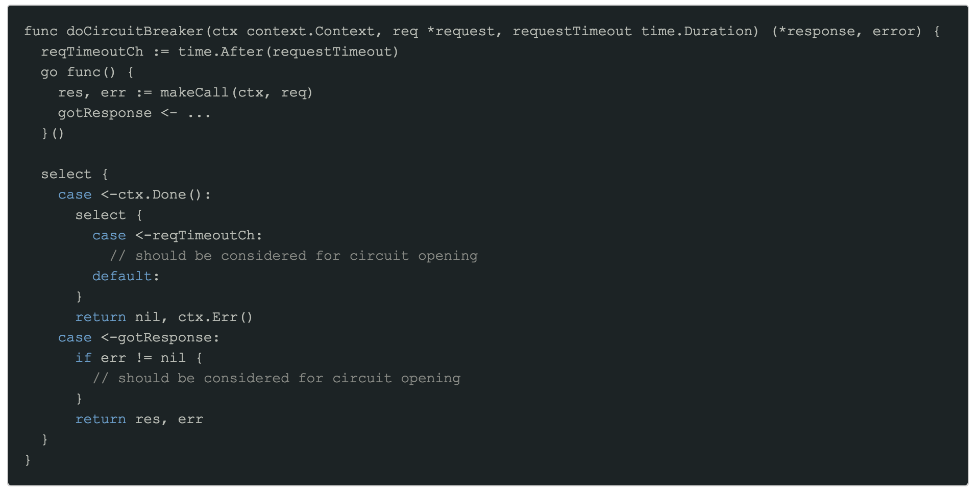Screen dimensions: 980x493
Task: Click case <-ctx.Done() line
Action: [x=134, y=194]
